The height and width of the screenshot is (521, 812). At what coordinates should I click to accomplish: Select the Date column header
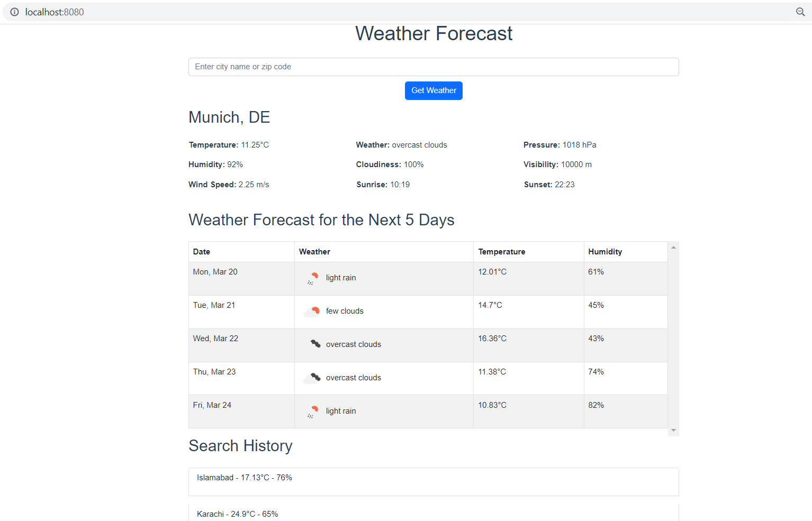click(201, 251)
